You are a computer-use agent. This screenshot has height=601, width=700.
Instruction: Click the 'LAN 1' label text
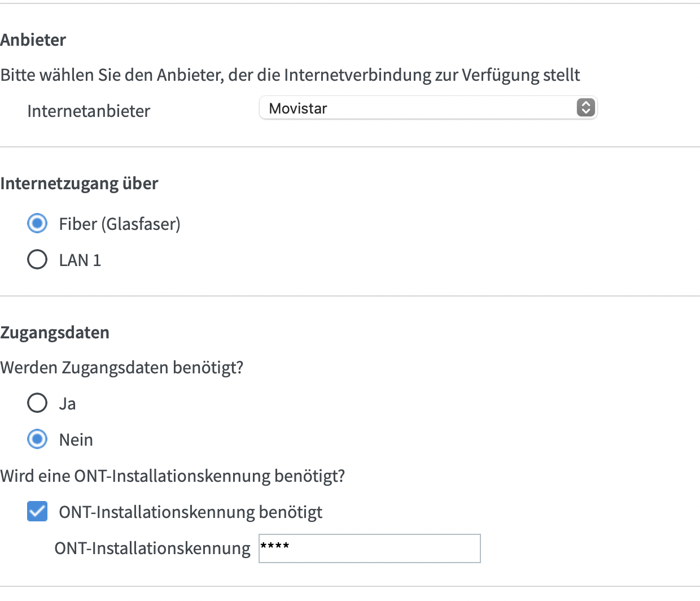pos(80,260)
